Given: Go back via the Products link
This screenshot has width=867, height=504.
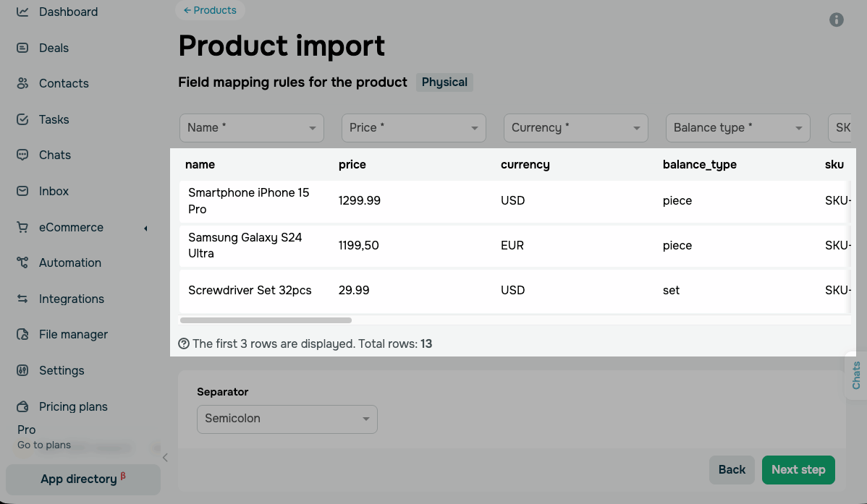Looking at the screenshot, I should coord(210,10).
